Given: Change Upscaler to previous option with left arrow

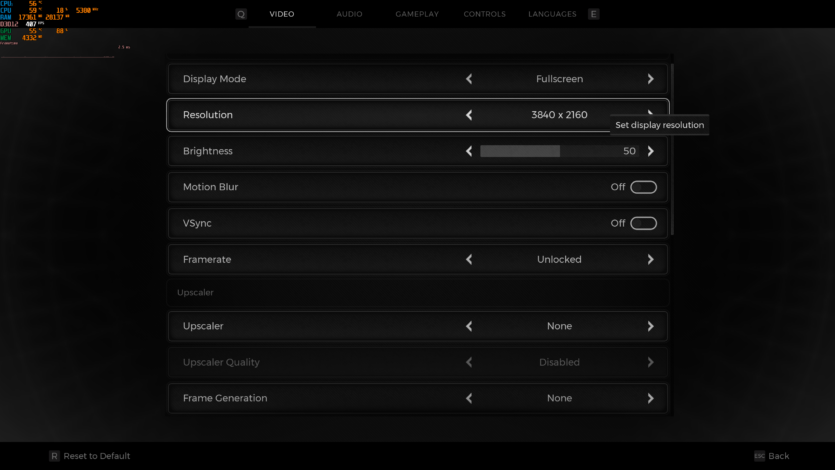Looking at the screenshot, I should click(469, 326).
